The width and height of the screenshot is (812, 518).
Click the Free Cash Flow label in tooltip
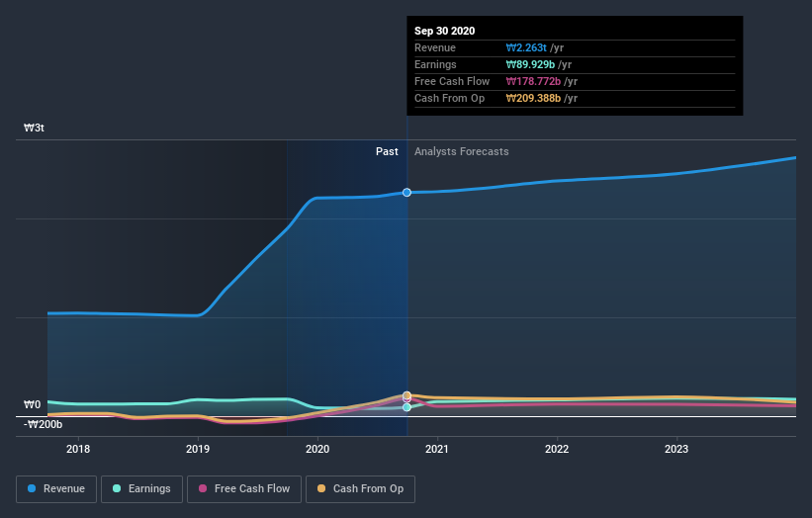tap(452, 81)
